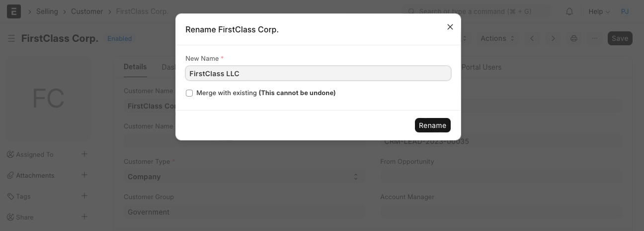Click the Save button
This screenshot has width=644, height=231.
click(620, 38)
